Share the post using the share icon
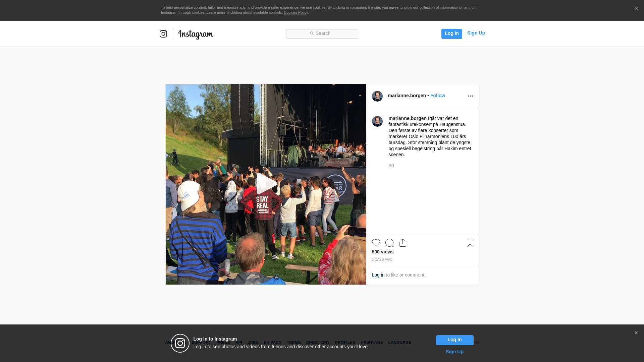Screen dimensions: 644x362 (x=403, y=243)
